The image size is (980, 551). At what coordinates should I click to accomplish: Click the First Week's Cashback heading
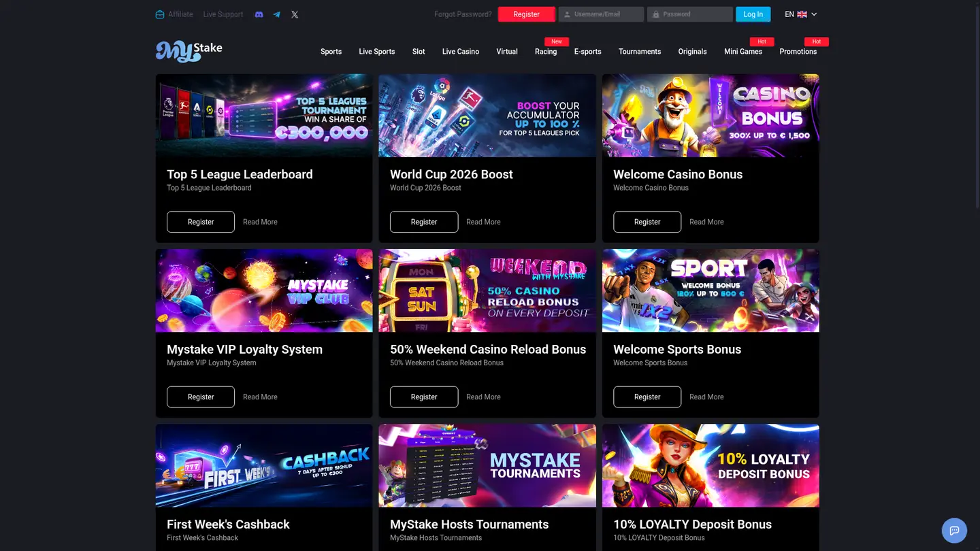(228, 524)
